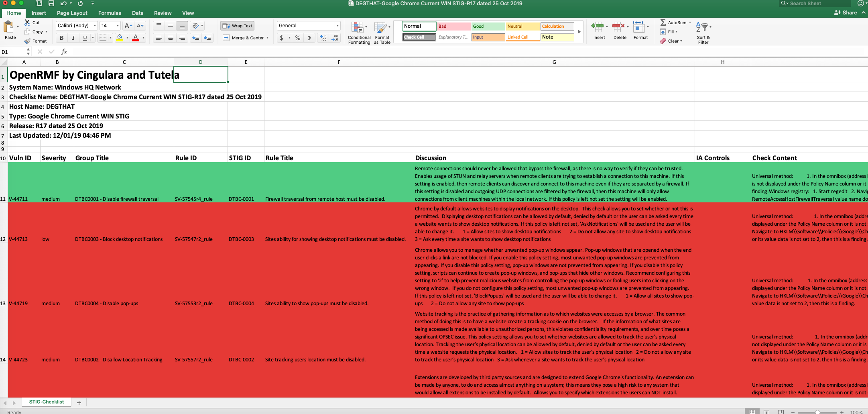Click Merge & Center button
Viewport: 868px width, 414px height.
coord(243,38)
